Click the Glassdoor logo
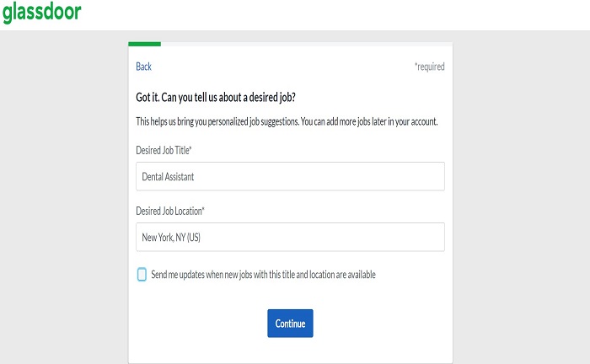Screen dimensions: 590x364 (x=42, y=12)
